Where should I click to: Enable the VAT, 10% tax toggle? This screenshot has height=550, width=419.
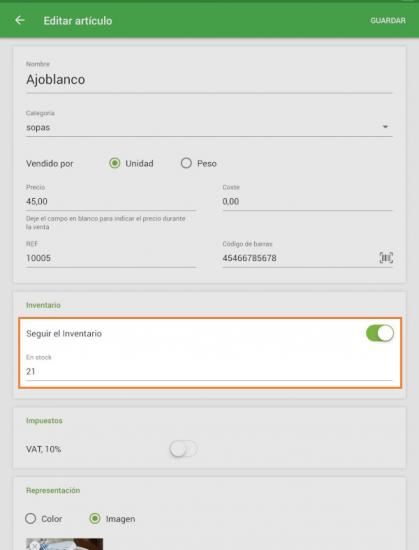tap(183, 449)
